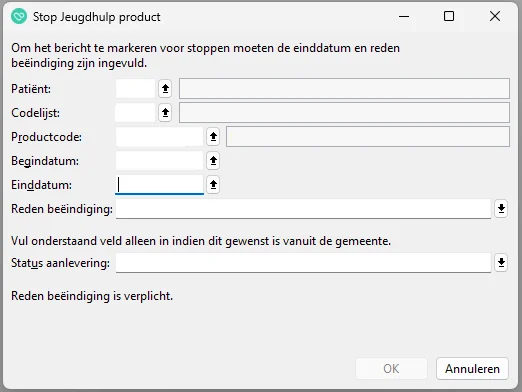Click the Status aanlevering combo field
The width and height of the screenshot is (522, 392).
tap(303, 263)
